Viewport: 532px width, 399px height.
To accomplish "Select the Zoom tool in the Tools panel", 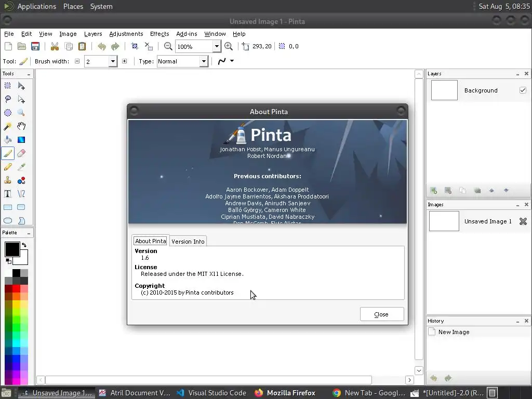I will click(21, 113).
